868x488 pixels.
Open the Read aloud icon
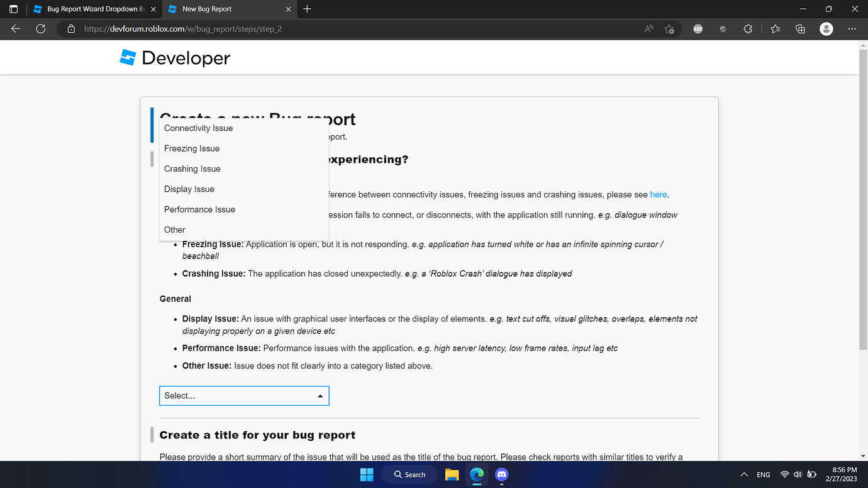(x=648, y=28)
